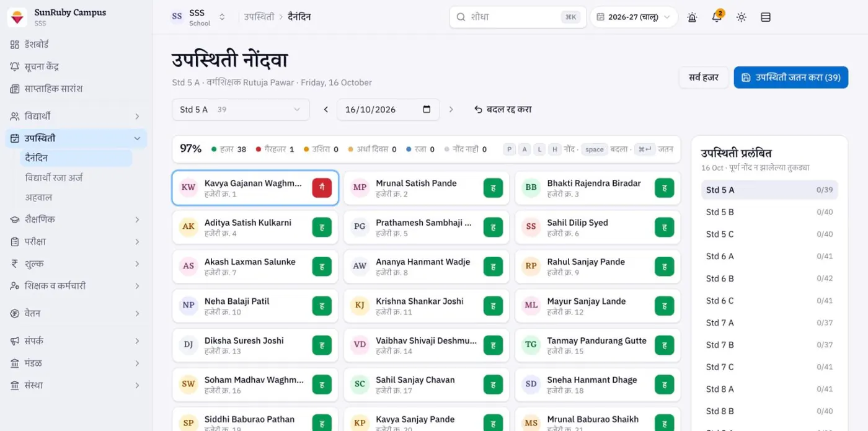Click the SS avatar of Sahil Dilip Syed
Image resolution: width=868 pixels, height=431 pixels.
[x=531, y=226]
